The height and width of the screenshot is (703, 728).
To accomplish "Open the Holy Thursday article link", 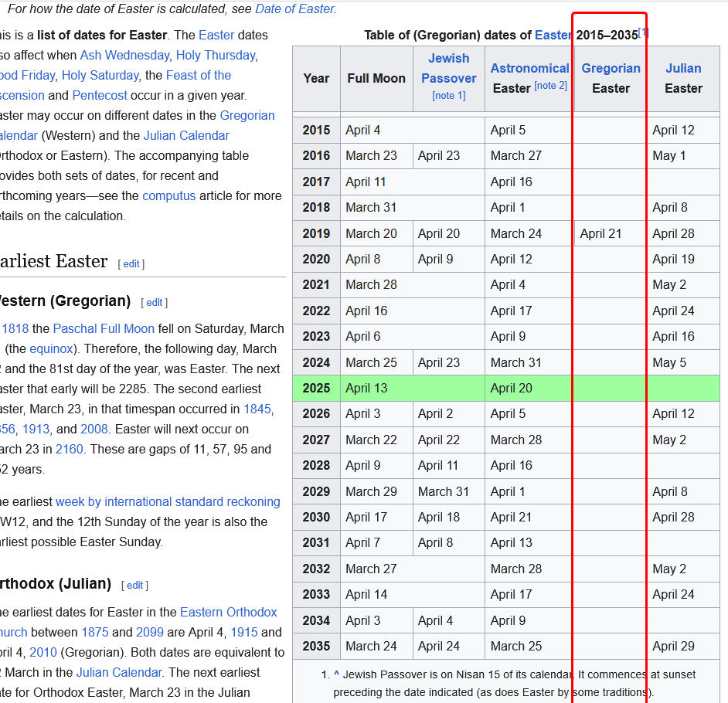I will point(216,55).
